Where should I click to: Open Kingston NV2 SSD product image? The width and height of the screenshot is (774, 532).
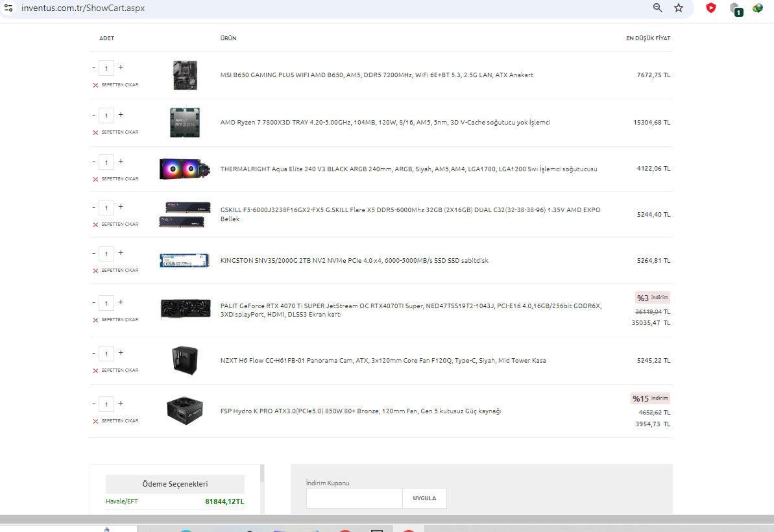(x=185, y=261)
